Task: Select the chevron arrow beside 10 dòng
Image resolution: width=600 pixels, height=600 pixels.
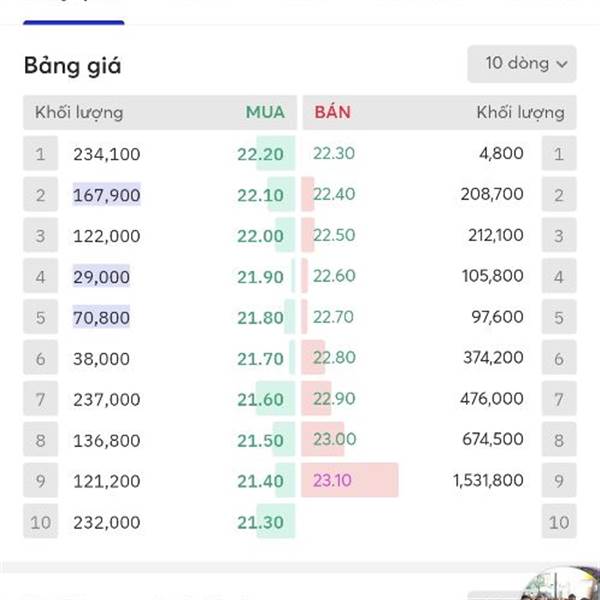Action: pos(561,64)
